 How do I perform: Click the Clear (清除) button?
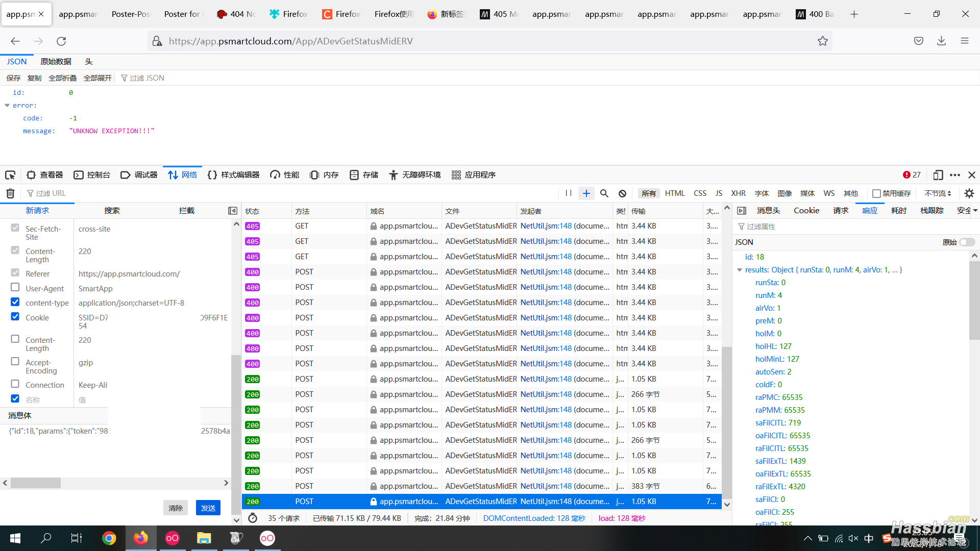click(176, 508)
